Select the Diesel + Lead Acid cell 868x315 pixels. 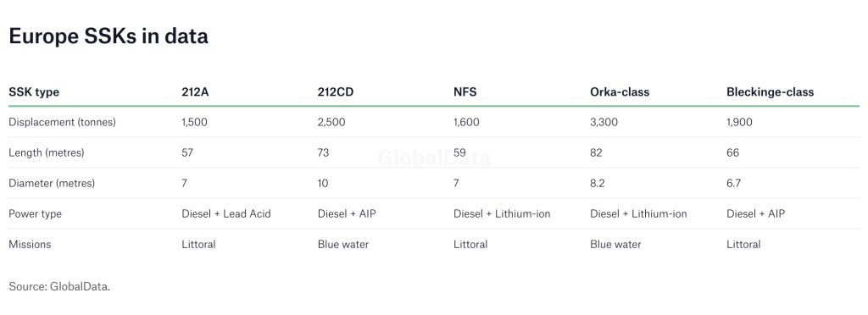[225, 214]
